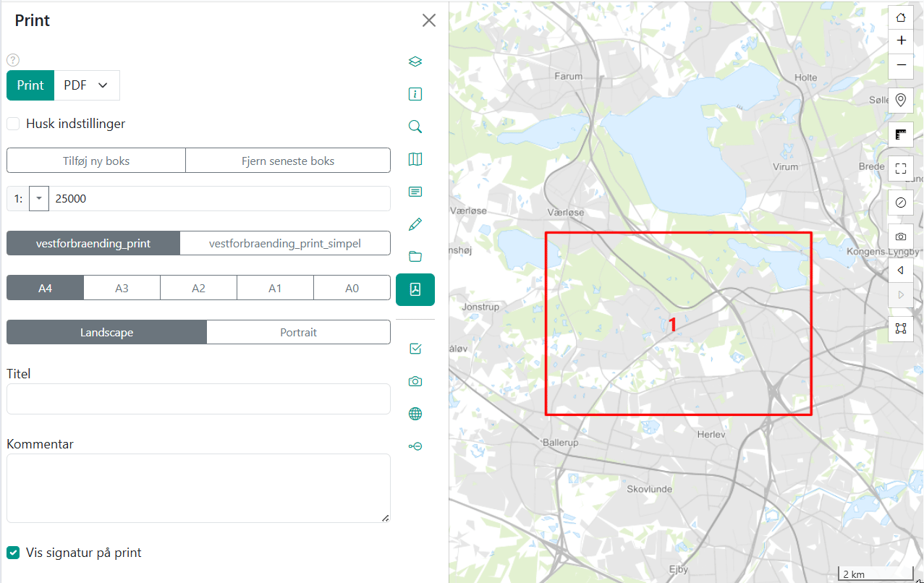Switch orientation to Portrait

point(298,333)
